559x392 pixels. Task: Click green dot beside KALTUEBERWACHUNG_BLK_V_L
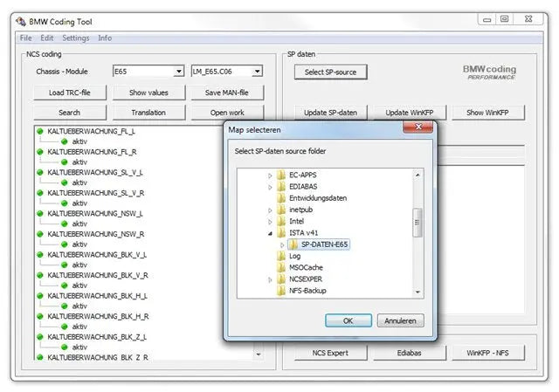point(40,254)
